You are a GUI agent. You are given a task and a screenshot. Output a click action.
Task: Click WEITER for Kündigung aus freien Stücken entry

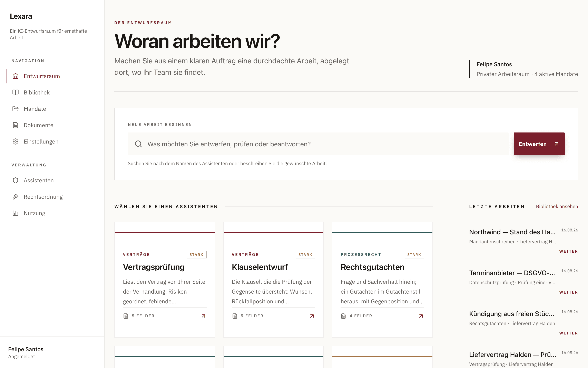(x=568, y=333)
